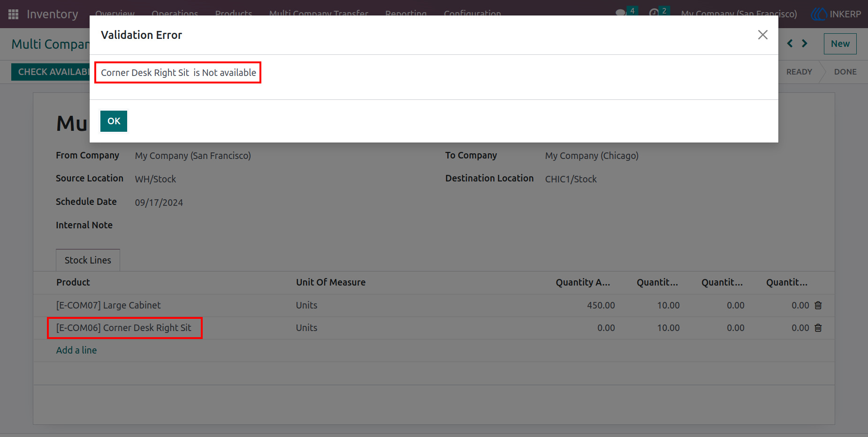Open the Reporting menu
The image size is (868, 437).
point(406,13)
